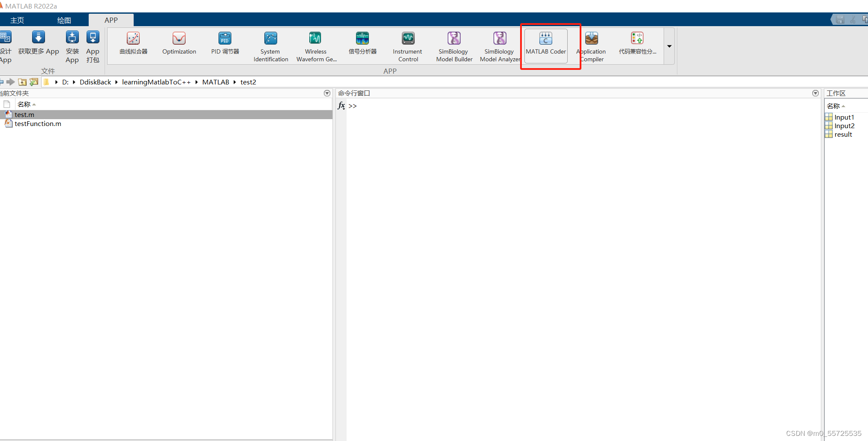
Task: Open the PID 调节器 tuner
Action: pyautogui.click(x=224, y=45)
